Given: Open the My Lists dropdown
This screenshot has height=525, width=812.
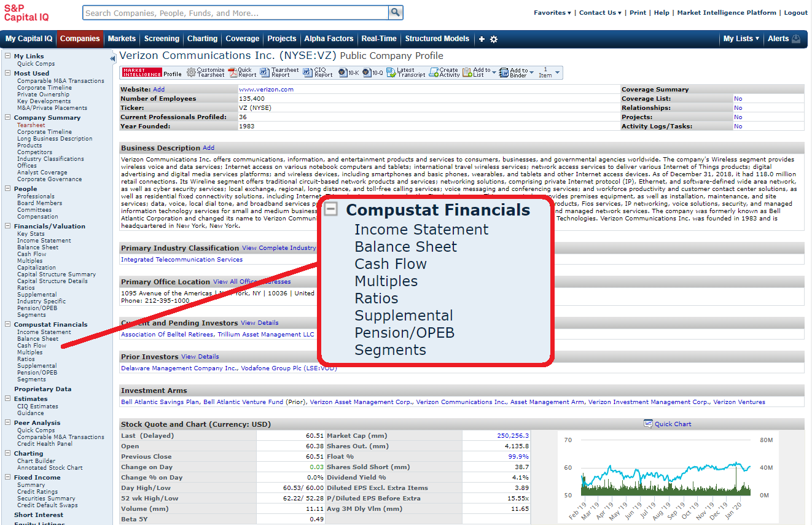Looking at the screenshot, I should tap(741, 39).
